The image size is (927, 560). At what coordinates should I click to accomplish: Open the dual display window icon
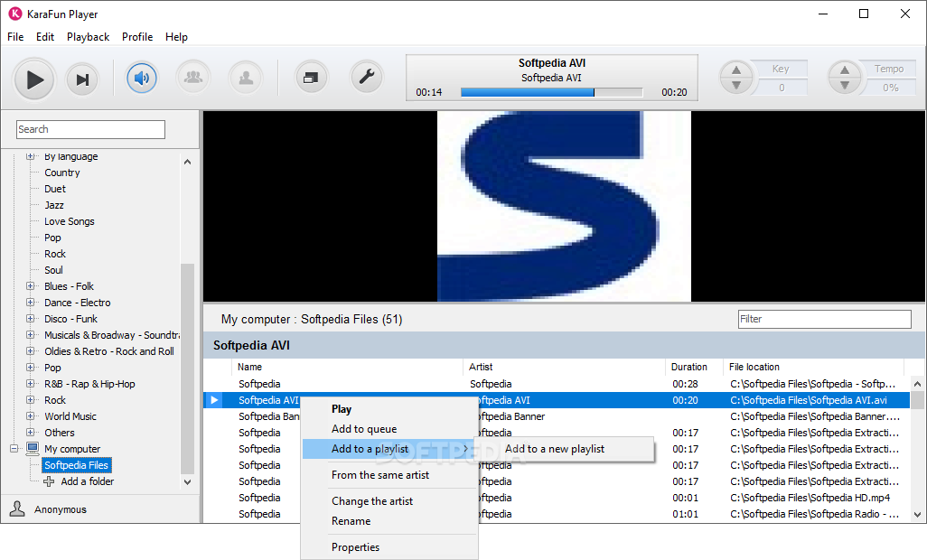[311, 78]
